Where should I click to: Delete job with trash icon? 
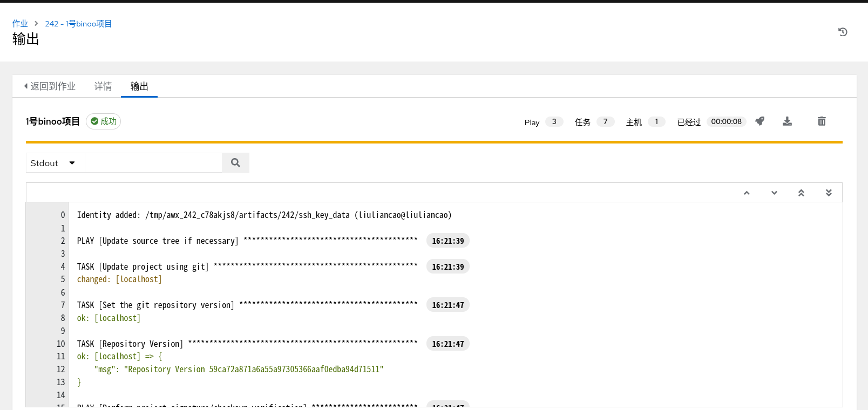coord(822,121)
